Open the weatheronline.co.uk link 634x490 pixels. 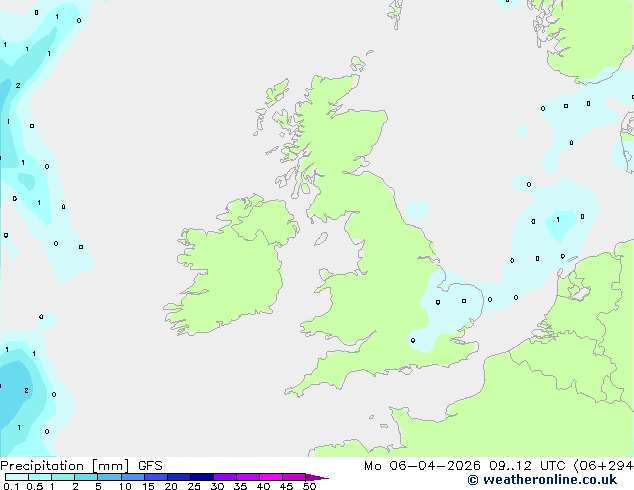pos(542,480)
